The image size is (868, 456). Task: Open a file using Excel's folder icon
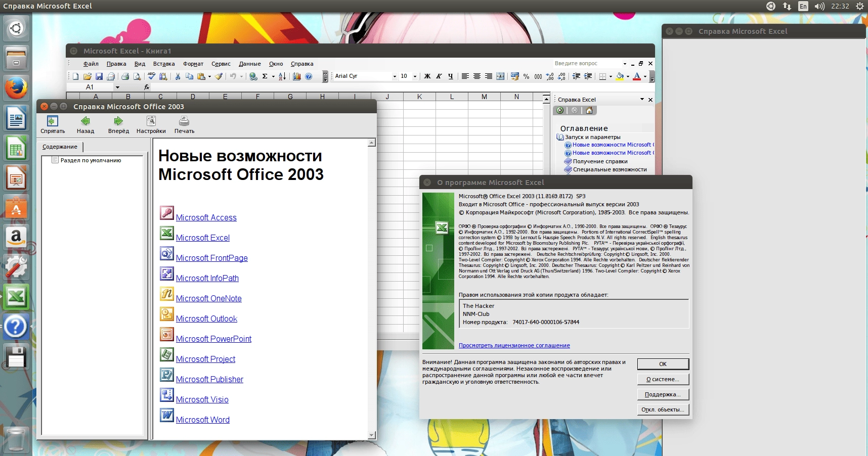(x=87, y=76)
